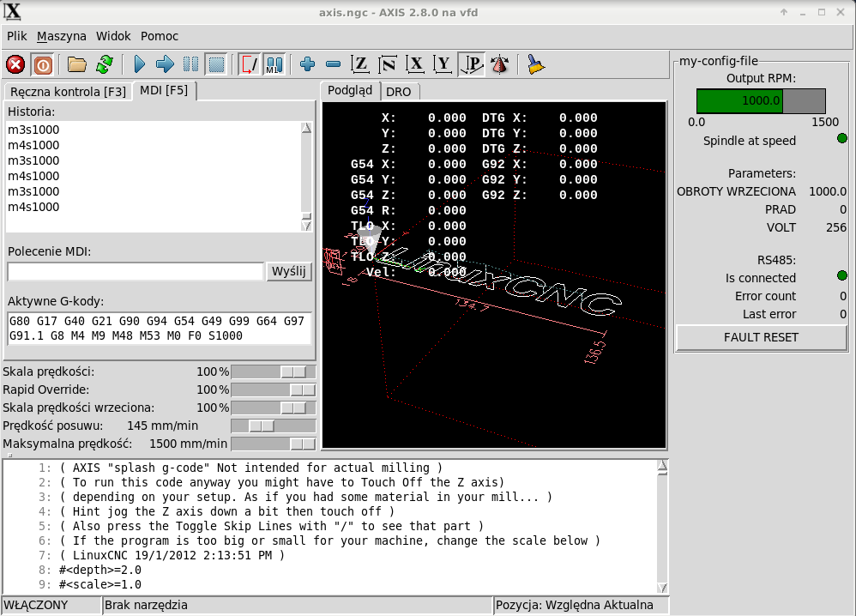Toggle the red Emergency Stop button
856x616 pixels.
click(x=15, y=64)
